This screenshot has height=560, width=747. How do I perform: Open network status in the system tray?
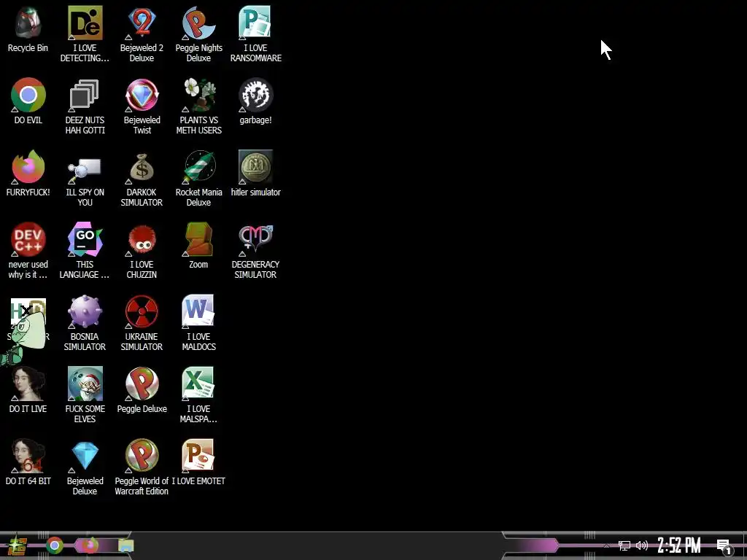point(624,545)
